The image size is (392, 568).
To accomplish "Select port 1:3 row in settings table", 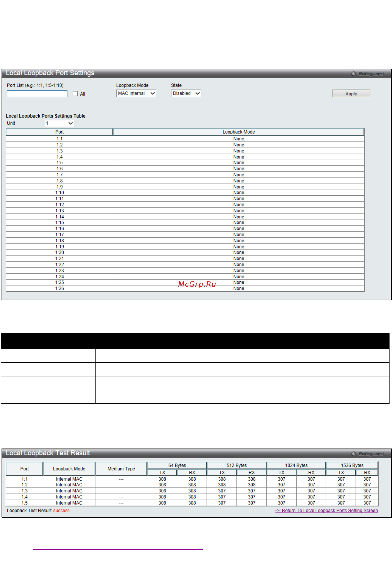I will [185, 151].
